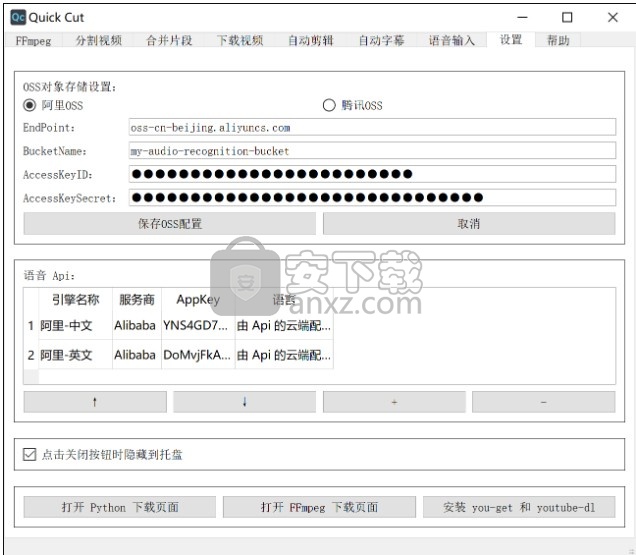Switch to the 语音输入 tab
Viewport: 636px width, 555px height.
(451, 41)
